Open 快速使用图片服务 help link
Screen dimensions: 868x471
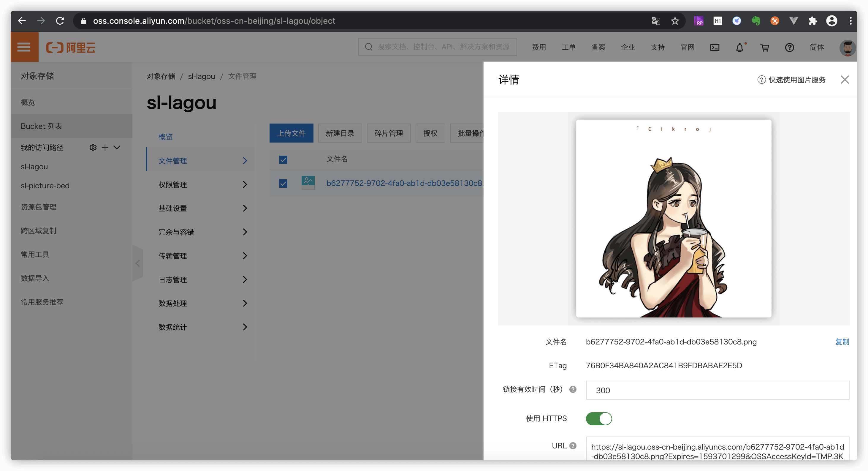[791, 80]
